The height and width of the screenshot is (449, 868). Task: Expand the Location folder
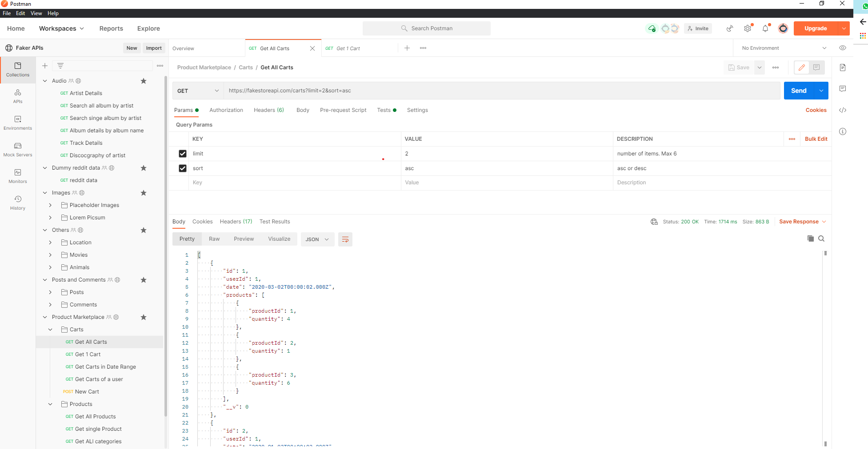tap(50, 242)
